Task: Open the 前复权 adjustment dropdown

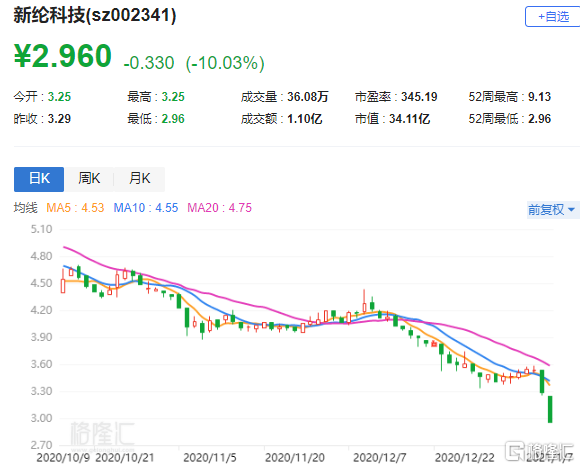Action: [553, 210]
